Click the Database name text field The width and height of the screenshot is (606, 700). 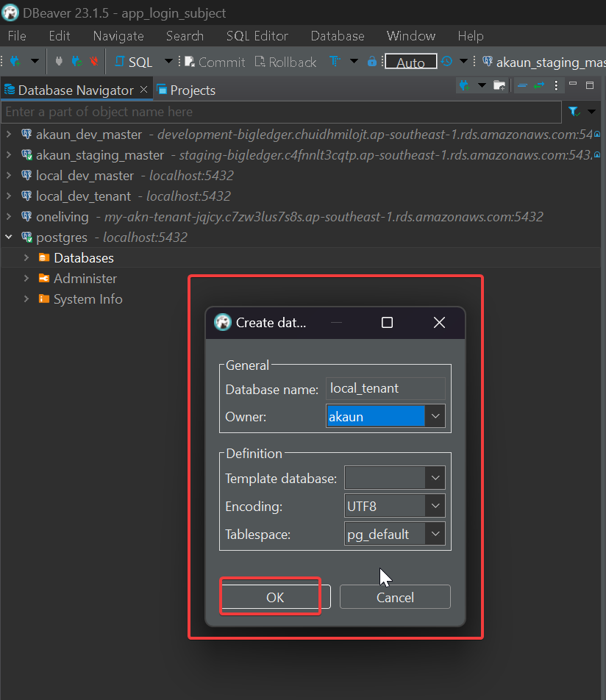coord(385,388)
